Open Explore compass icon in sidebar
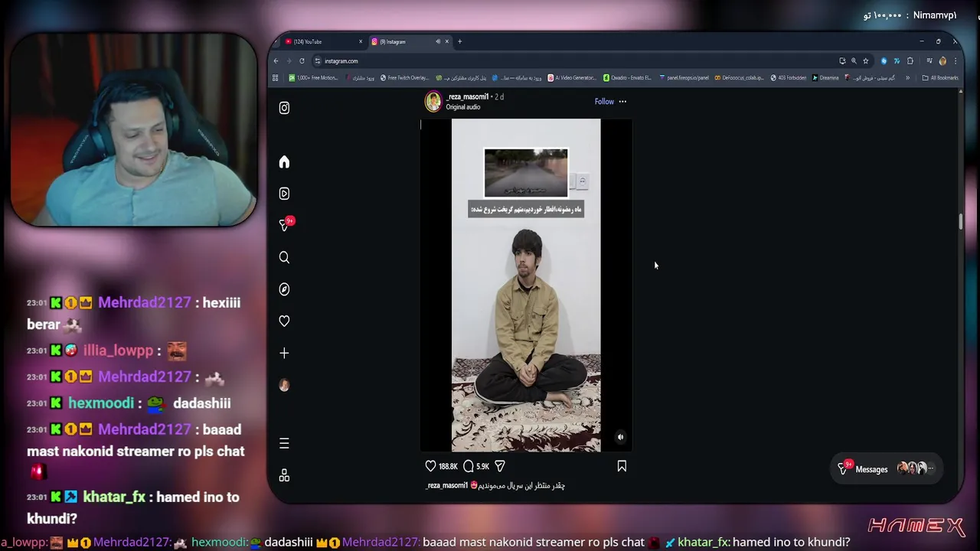Screen dimensions: 980x551 [284, 289]
